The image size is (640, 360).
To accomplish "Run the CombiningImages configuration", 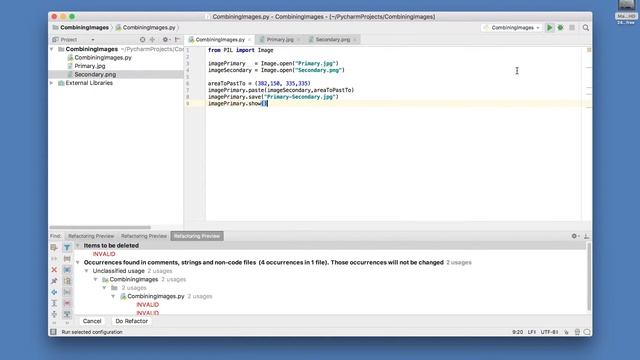I will [x=549, y=28].
